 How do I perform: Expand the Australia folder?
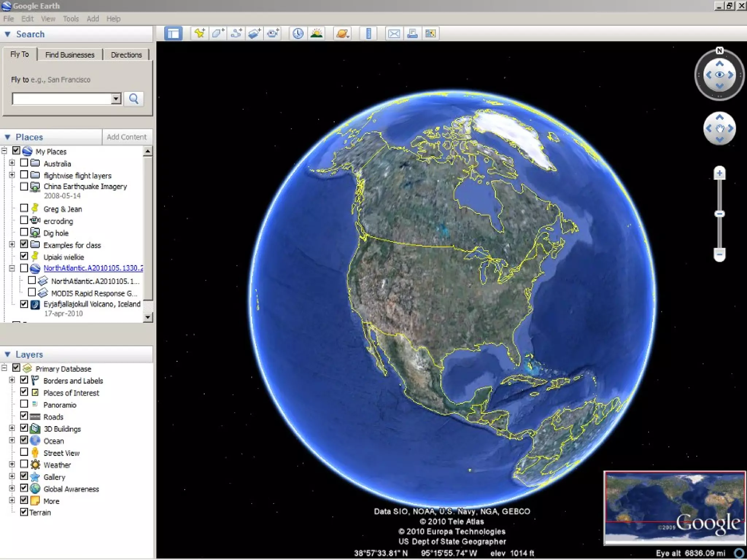click(12, 163)
